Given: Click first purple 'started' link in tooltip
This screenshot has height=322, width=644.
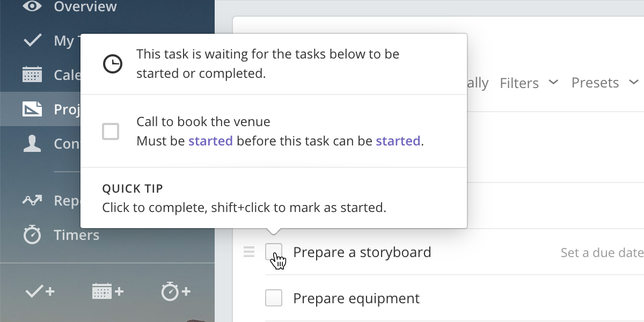Looking at the screenshot, I should click(x=210, y=141).
